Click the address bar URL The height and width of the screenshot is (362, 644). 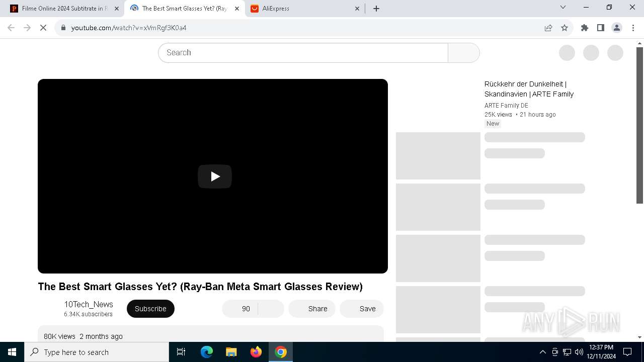(129, 28)
